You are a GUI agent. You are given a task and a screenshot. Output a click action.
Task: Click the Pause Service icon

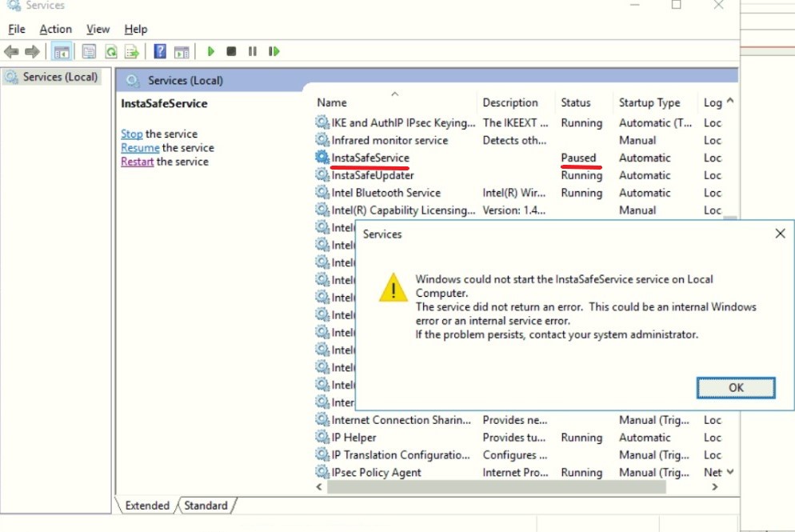pyautogui.click(x=252, y=51)
